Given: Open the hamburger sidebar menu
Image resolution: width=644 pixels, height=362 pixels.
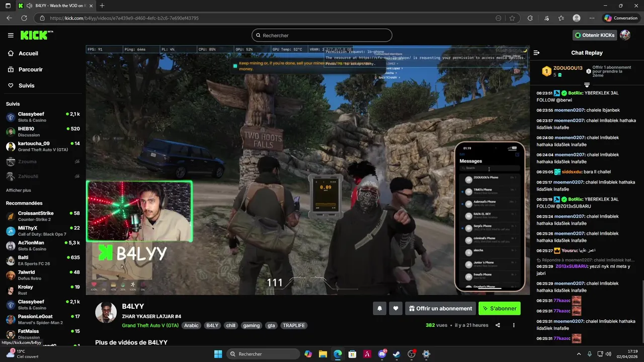Looking at the screenshot, I should point(11,35).
